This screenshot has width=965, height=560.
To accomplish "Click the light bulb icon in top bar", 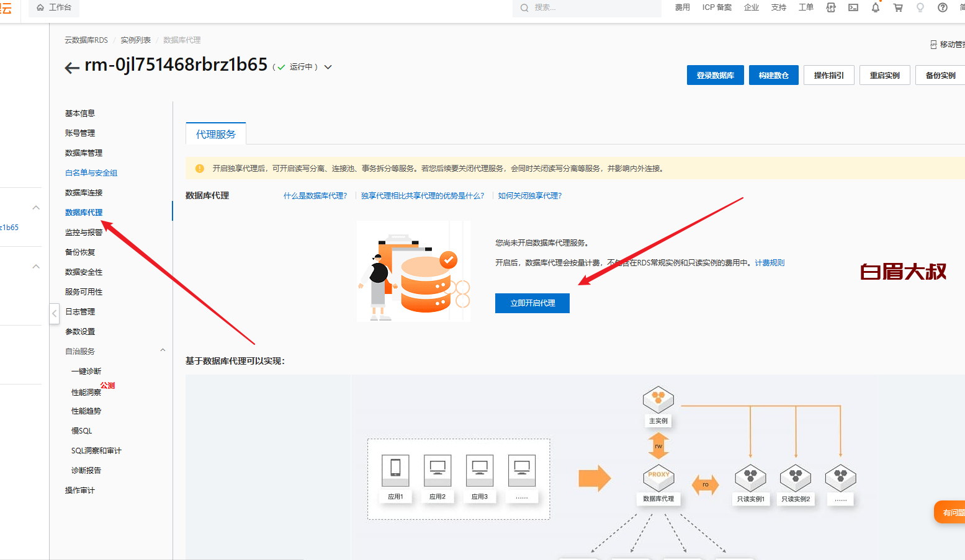I will (x=920, y=7).
